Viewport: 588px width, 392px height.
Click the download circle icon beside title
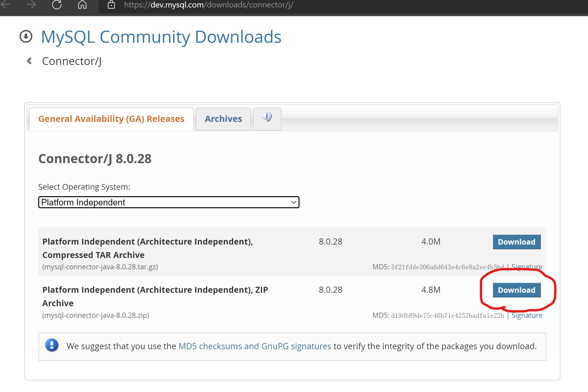[26, 36]
